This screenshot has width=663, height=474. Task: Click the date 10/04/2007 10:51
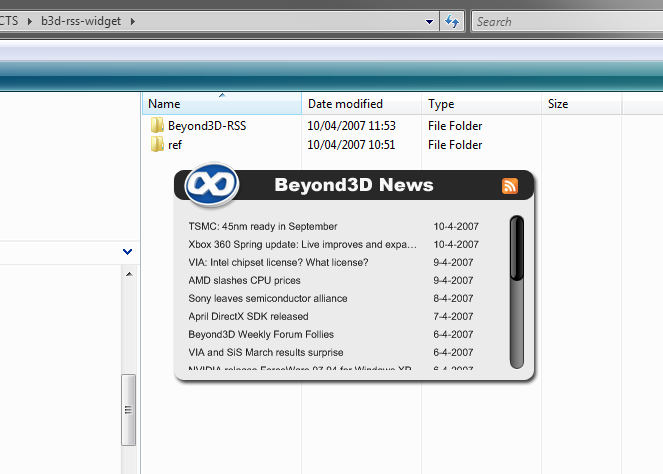351,145
